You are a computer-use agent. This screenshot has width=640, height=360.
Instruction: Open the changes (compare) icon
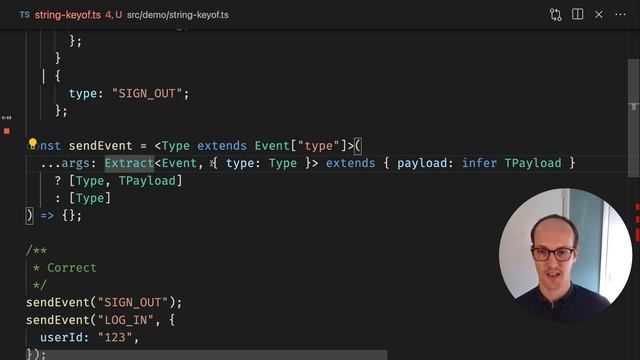click(x=556, y=15)
